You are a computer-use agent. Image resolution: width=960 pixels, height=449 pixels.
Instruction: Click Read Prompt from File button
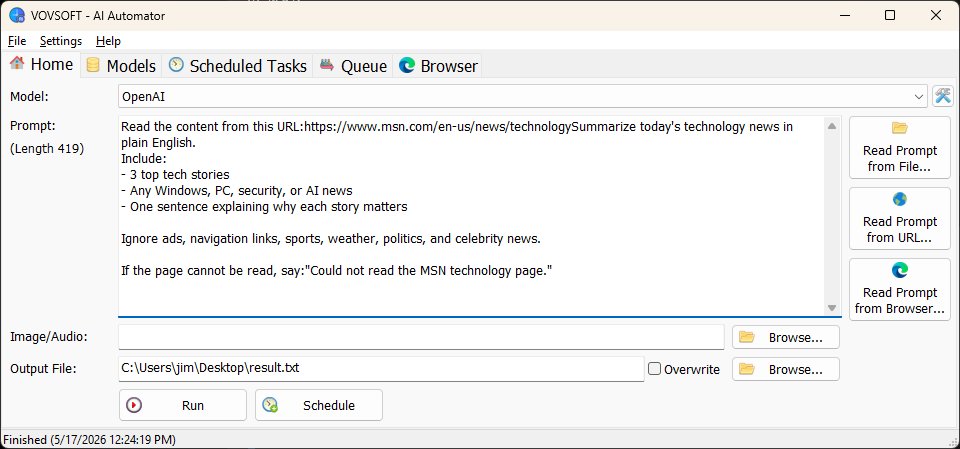tap(899, 147)
